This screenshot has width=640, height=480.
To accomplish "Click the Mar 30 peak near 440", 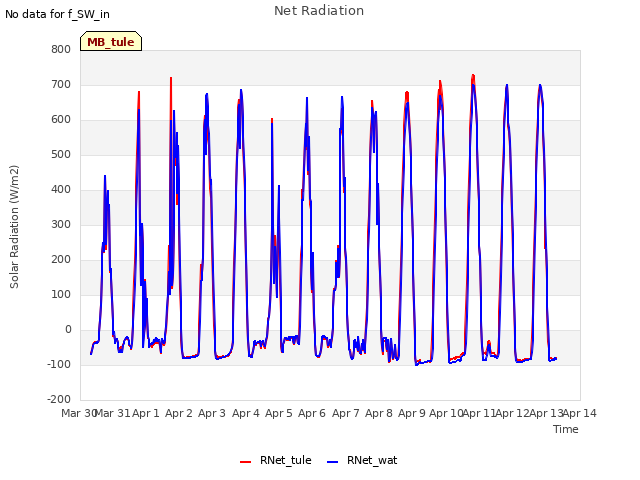I will click(x=105, y=176).
